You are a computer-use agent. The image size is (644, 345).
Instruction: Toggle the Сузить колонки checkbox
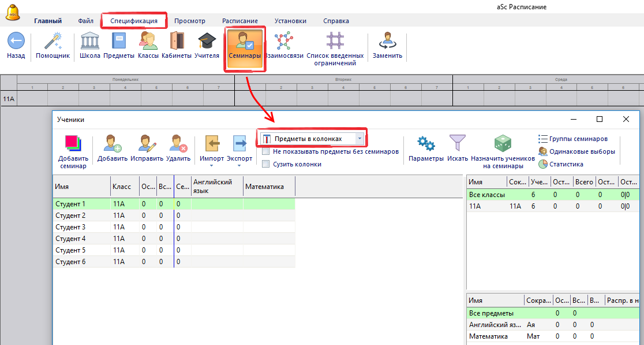pyautogui.click(x=266, y=164)
